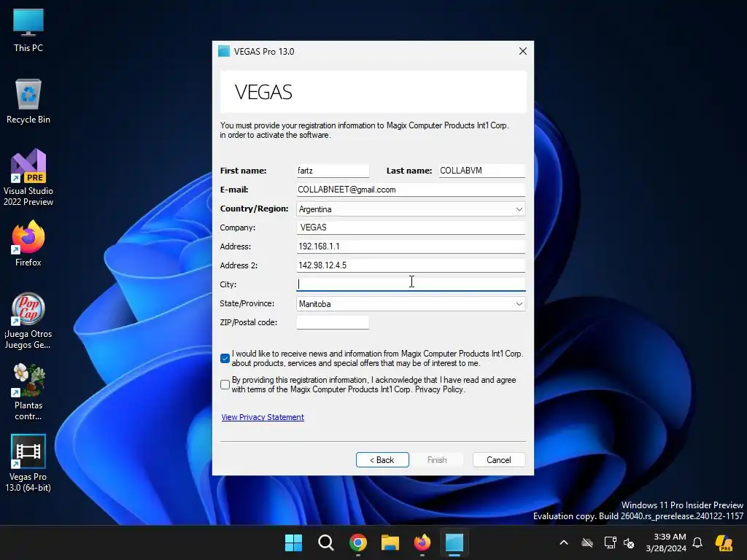
Task: Show hidden system tray icons
Action: [x=564, y=542]
